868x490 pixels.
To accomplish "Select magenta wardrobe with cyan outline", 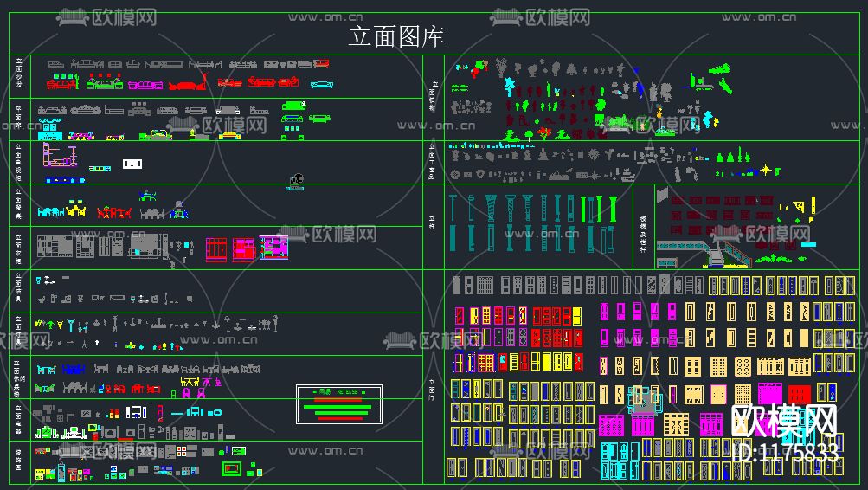I will tap(273, 248).
